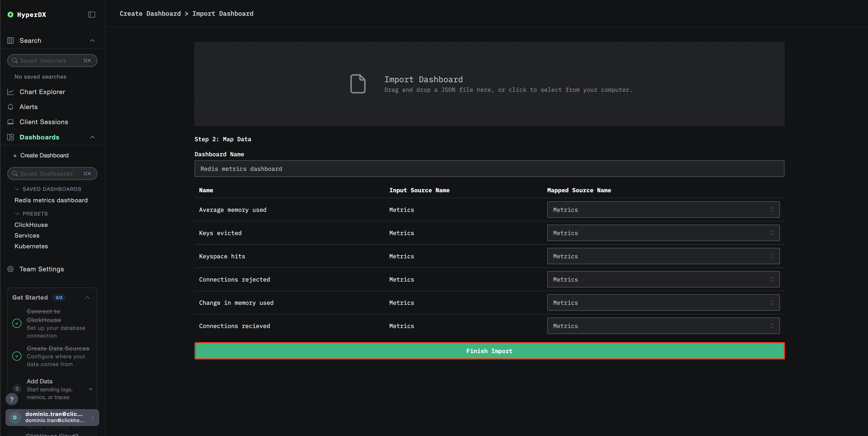The width and height of the screenshot is (868, 436).
Task: Select Create Dashboard in the breadcrumb
Action: pyautogui.click(x=150, y=13)
